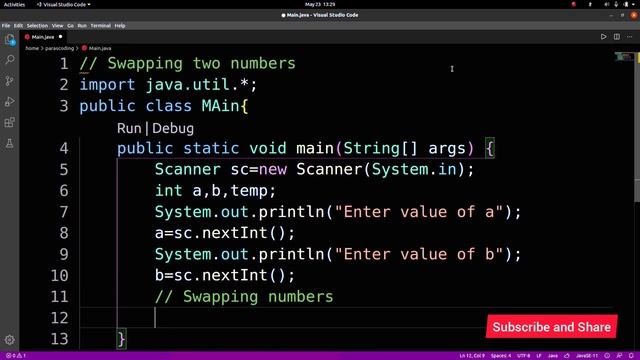Change language mode via Java status item
This screenshot has width=640, height=360.
pyautogui.click(x=553, y=356)
